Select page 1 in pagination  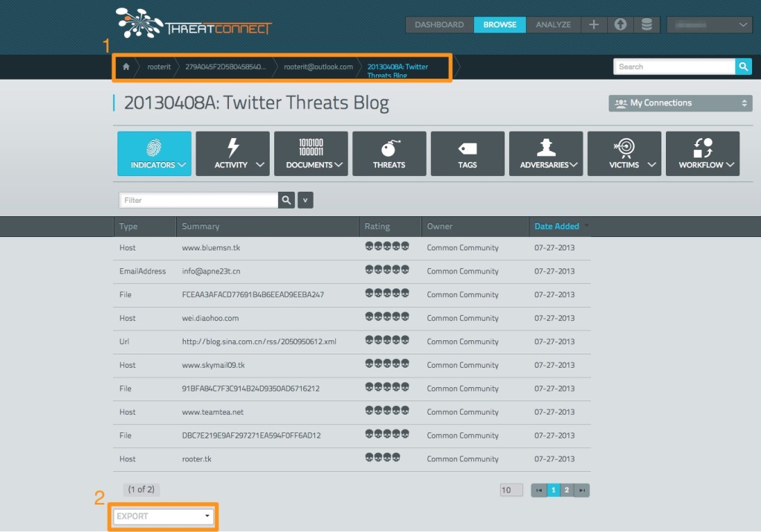coord(553,490)
